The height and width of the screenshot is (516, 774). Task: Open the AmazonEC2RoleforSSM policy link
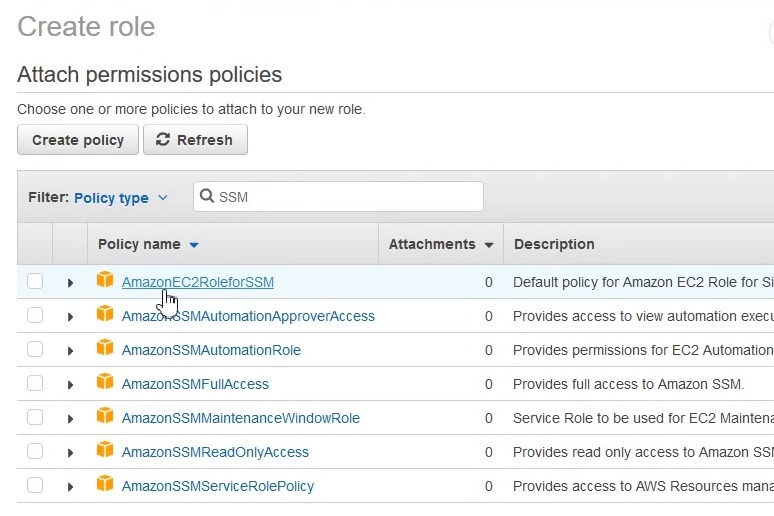pos(197,282)
